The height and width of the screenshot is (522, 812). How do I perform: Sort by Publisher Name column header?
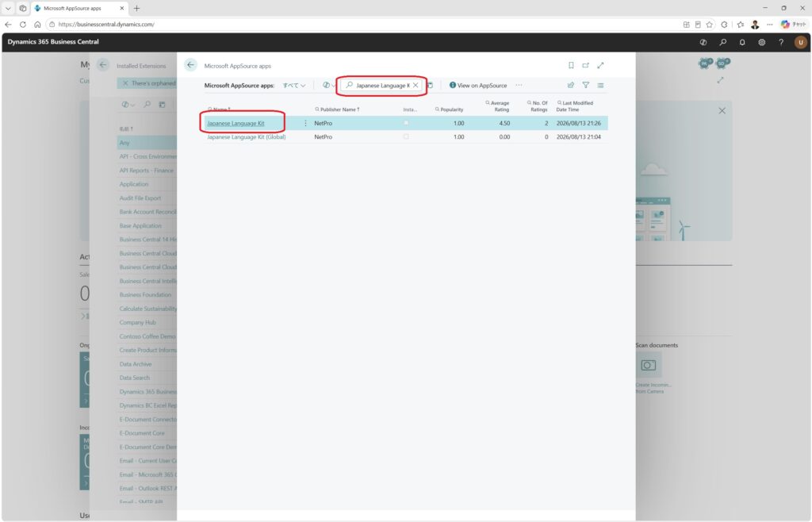click(337, 109)
